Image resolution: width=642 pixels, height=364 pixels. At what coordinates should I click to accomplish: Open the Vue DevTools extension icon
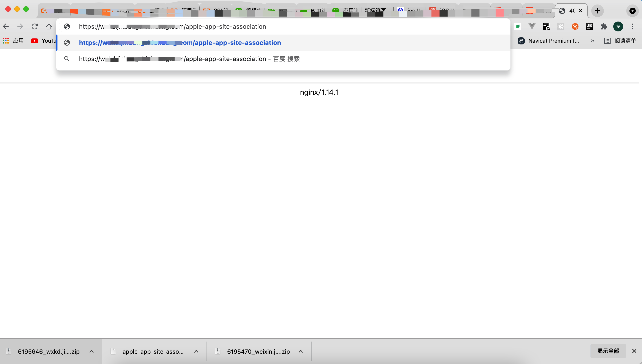click(x=532, y=26)
